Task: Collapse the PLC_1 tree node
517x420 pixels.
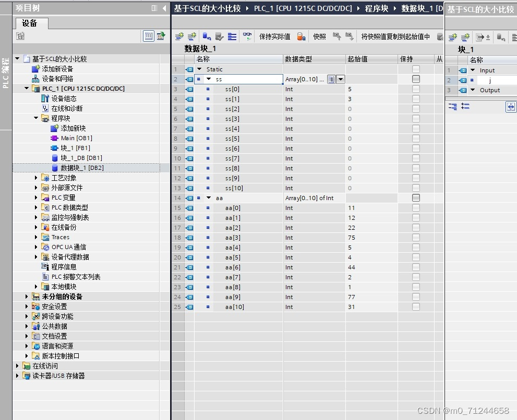Action: click(27, 88)
